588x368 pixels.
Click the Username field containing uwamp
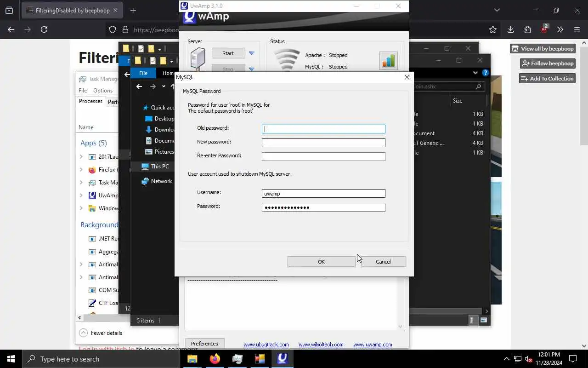[x=323, y=194]
